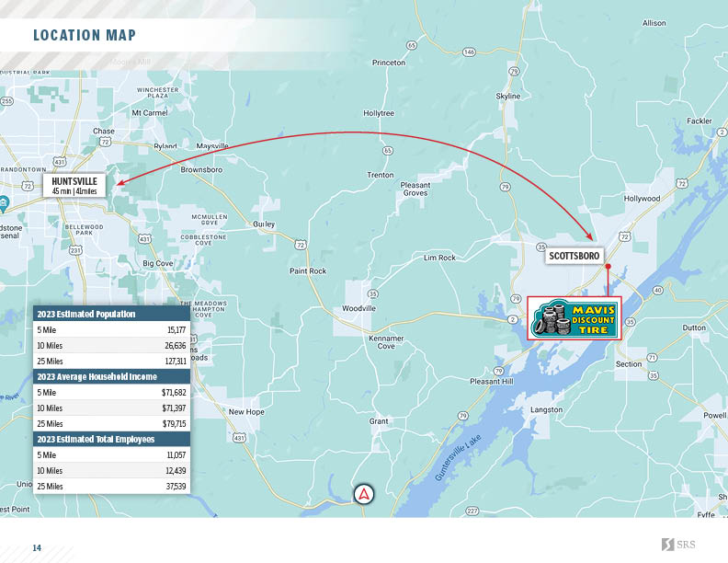
Task: Click the route 79 shield by Pleasant Hill
Action: pos(498,371)
